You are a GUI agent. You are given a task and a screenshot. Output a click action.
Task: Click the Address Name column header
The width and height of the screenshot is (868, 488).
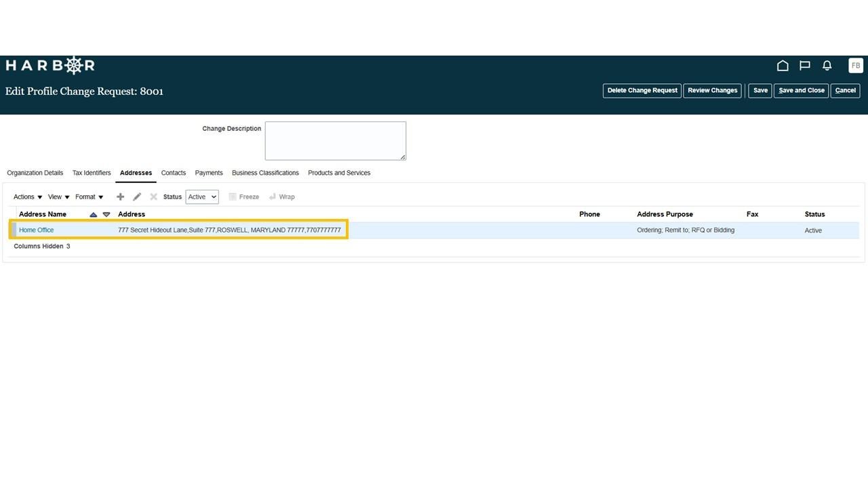(43, 214)
